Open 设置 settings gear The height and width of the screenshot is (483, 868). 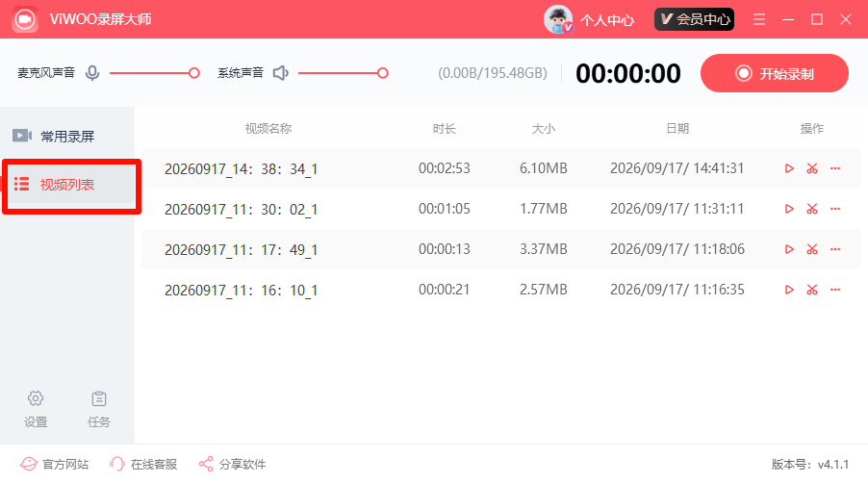click(x=36, y=410)
